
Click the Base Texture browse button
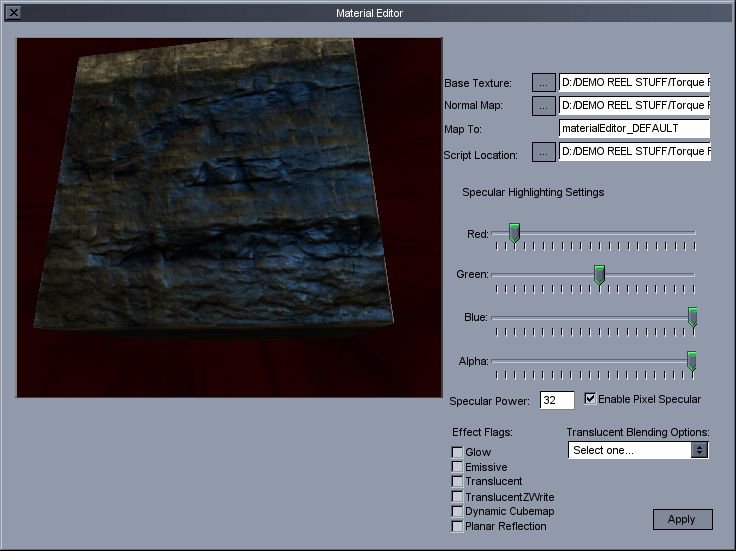[543, 82]
